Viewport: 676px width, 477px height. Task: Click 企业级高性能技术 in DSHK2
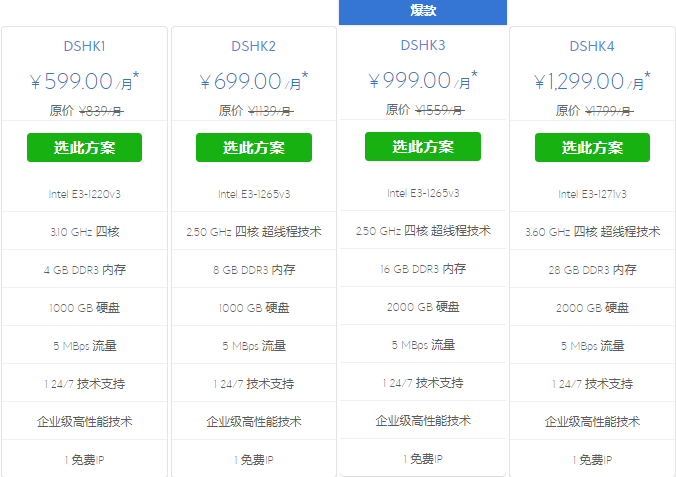(254, 422)
